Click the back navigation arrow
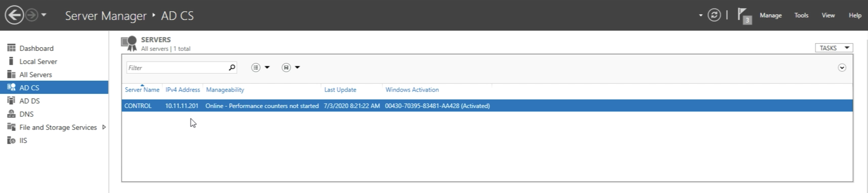 (x=14, y=15)
